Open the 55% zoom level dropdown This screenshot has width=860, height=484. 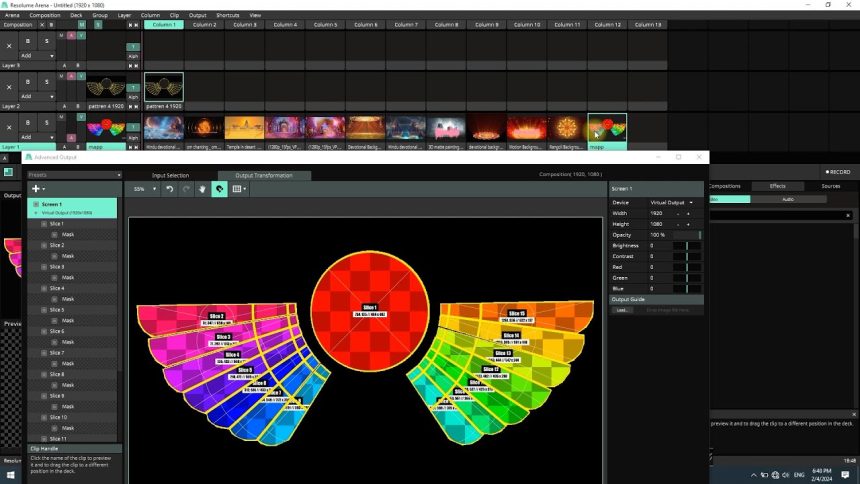click(x=145, y=189)
